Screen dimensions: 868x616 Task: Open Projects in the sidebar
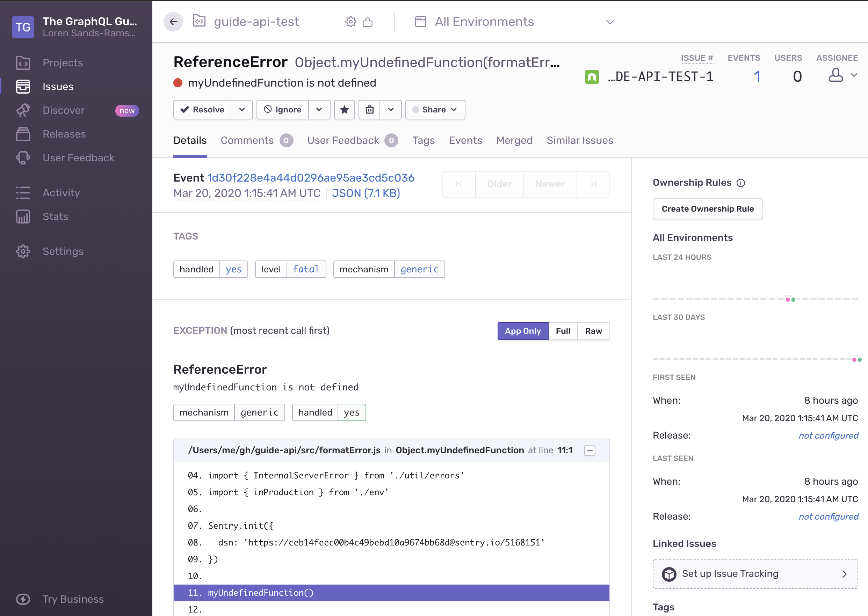[x=63, y=63]
